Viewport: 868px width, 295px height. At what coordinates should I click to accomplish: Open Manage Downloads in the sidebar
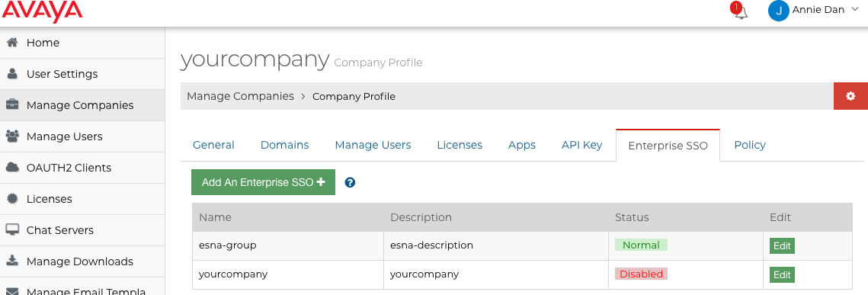pos(82,261)
